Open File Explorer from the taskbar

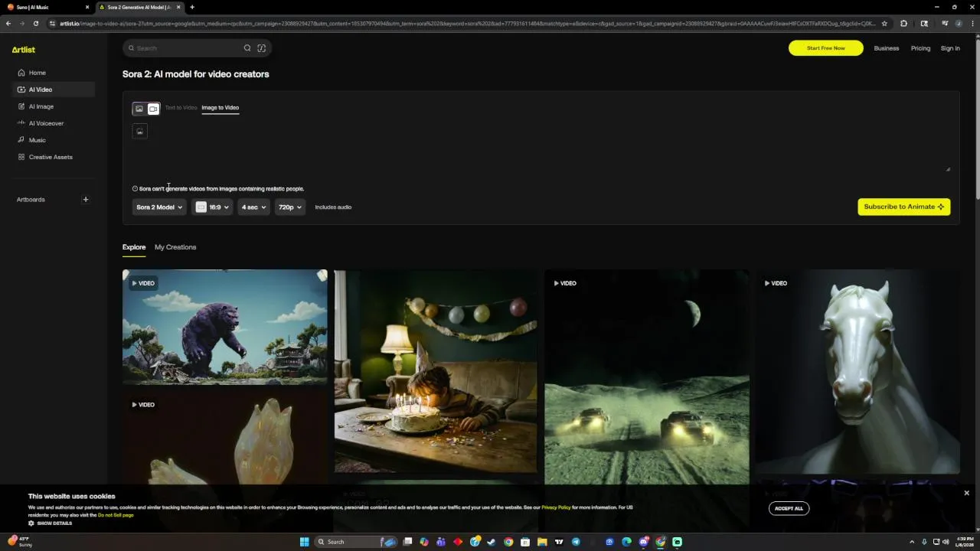[542, 542]
